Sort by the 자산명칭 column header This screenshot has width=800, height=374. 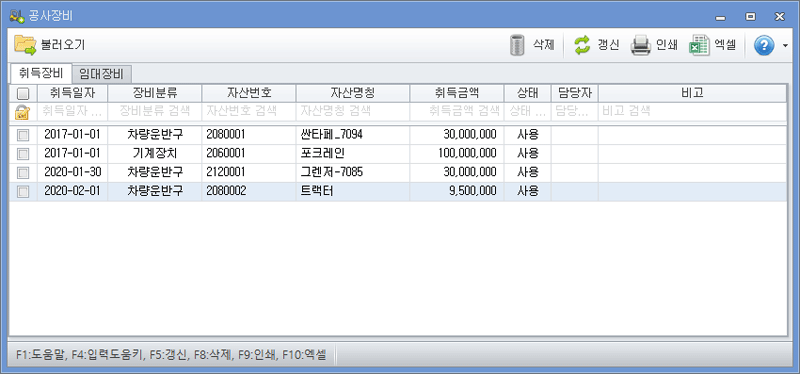tap(353, 93)
